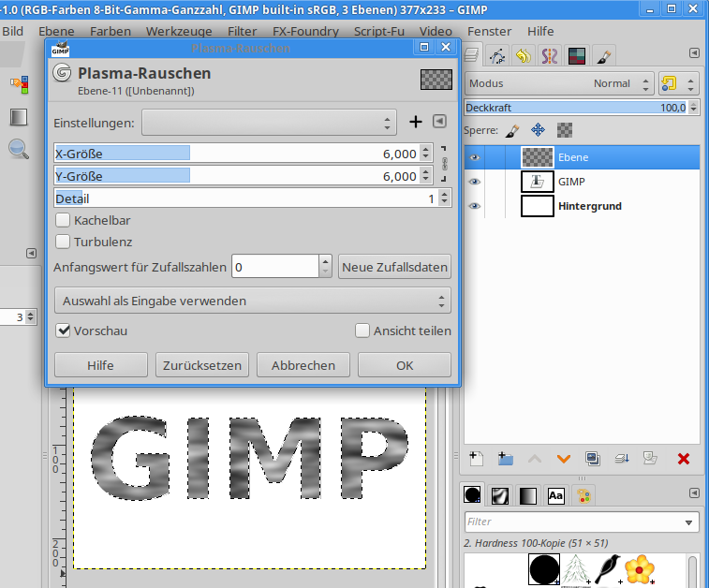Duplicate the layer with the copy icon
The image size is (709, 588).
pos(592,459)
